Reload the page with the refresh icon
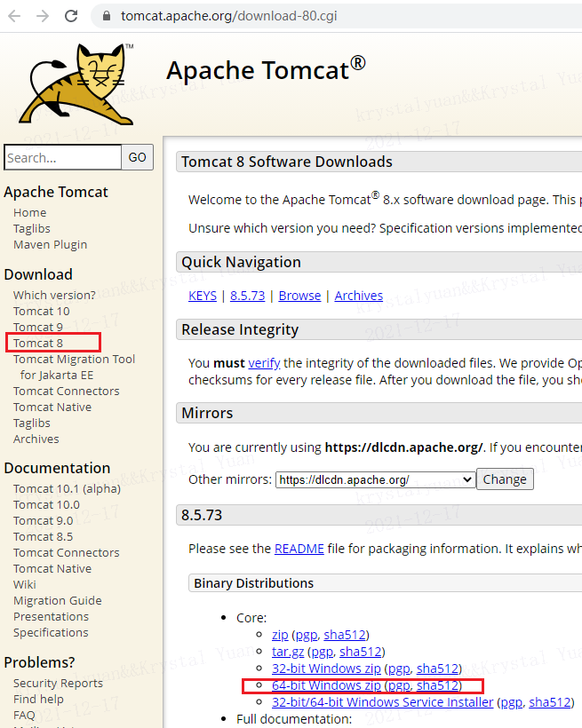 71,16
